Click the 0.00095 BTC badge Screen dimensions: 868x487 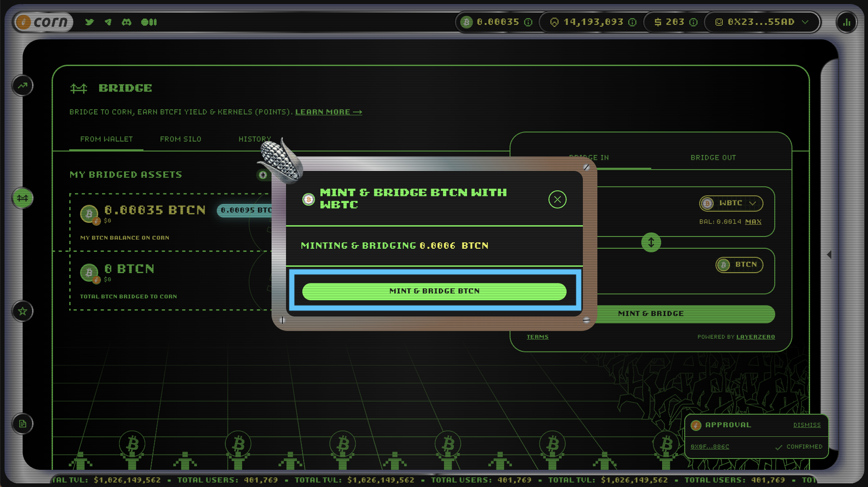point(245,210)
